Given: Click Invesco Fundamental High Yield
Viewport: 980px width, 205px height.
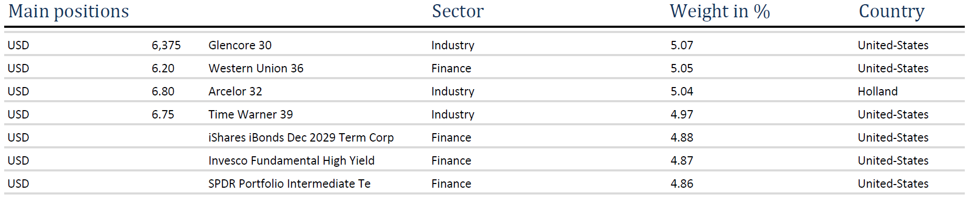Looking at the screenshot, I should click(x=292, y=161).
